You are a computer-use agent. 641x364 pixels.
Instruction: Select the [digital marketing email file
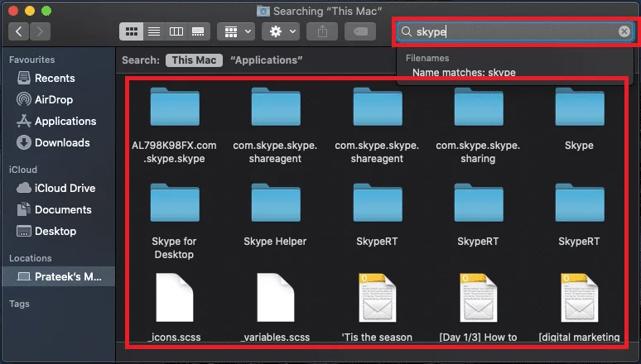click(579, 308)
